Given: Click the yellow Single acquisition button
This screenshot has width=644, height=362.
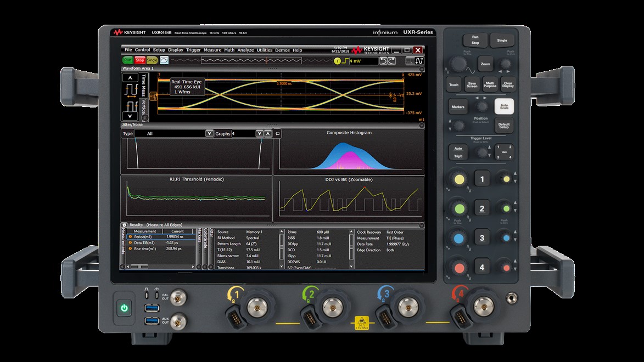Looking at the screenshot, I should pyautogui.click(x=152, y=60).
